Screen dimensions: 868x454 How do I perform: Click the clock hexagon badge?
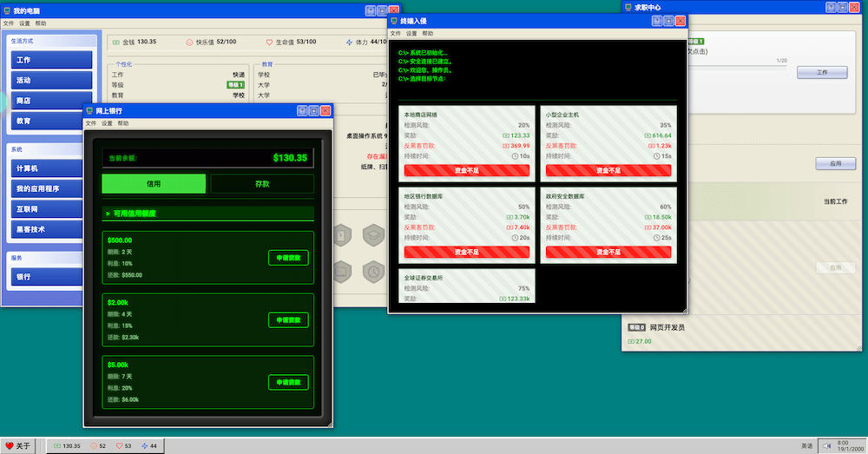pos(373,272)
